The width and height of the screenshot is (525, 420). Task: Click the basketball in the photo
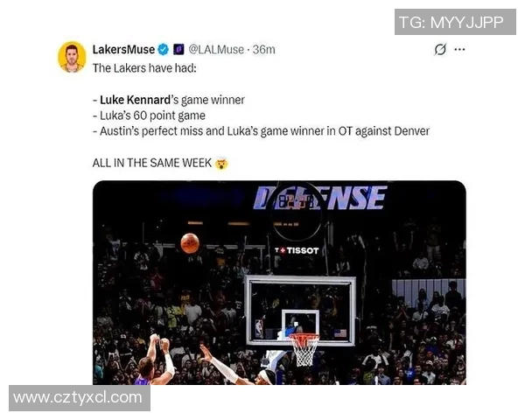pos(190,242)
